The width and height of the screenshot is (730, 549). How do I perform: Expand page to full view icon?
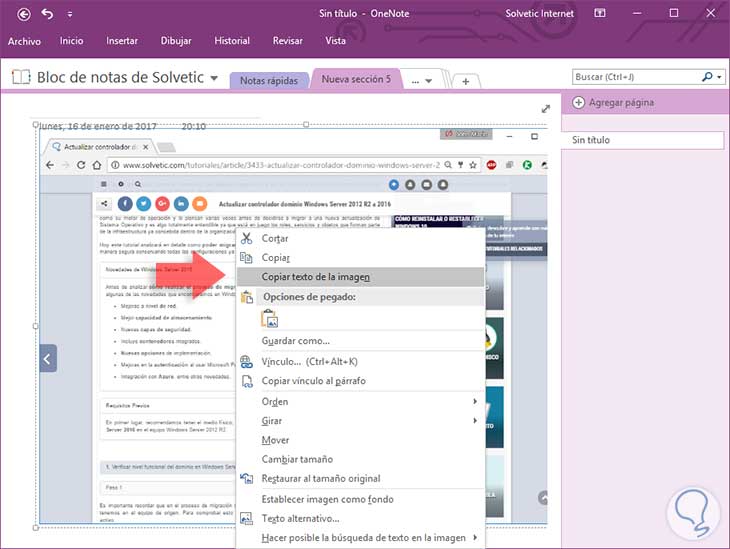tap(546, 109)
